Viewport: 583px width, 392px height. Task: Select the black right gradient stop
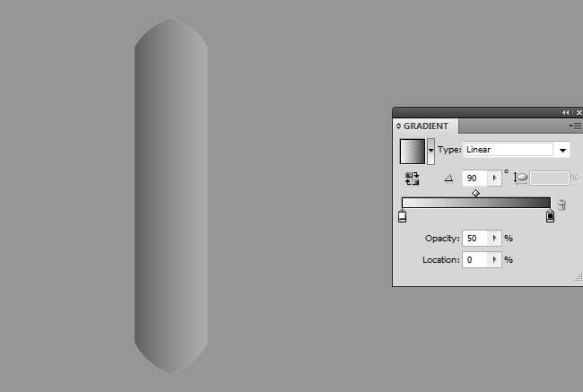[550, 216]
